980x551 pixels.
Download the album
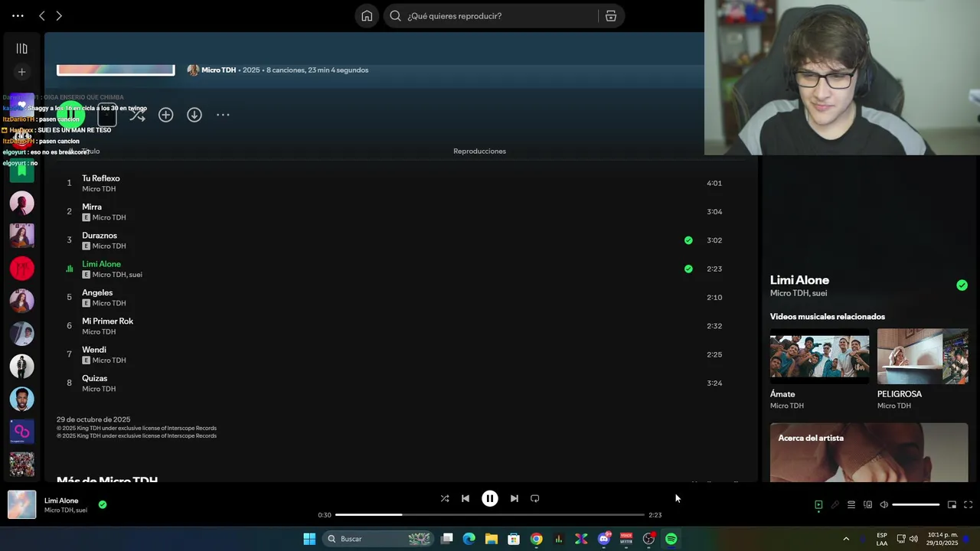[x=194, y=115]
